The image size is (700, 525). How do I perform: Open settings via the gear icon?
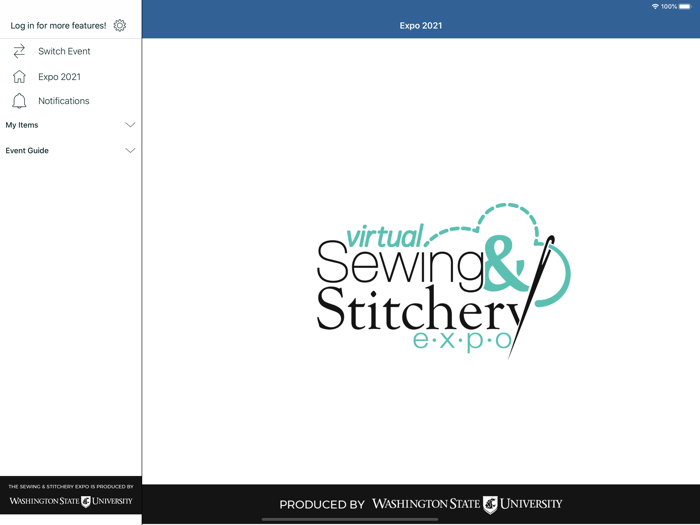tap(120, 25)
